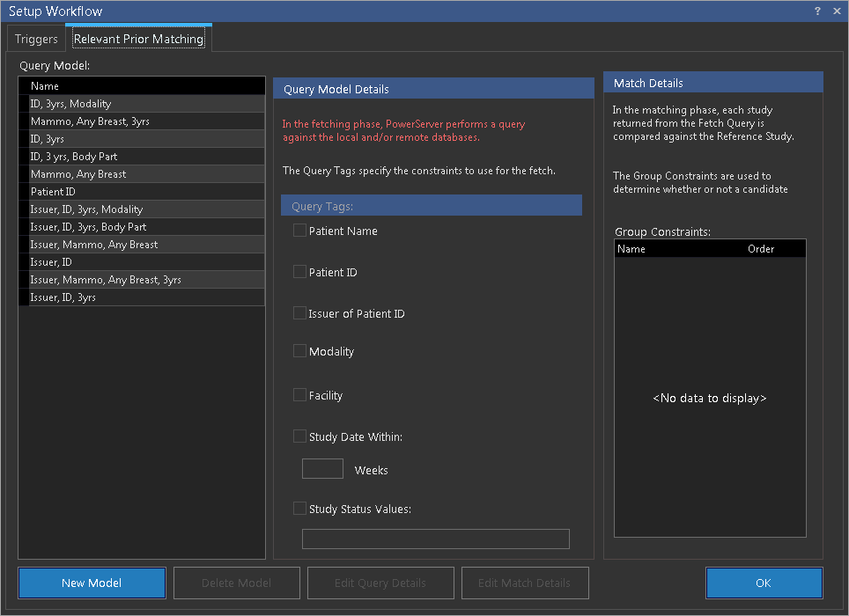Click the help question mark icon
This screenshot has height=616, width=849.
coord(818,11)
